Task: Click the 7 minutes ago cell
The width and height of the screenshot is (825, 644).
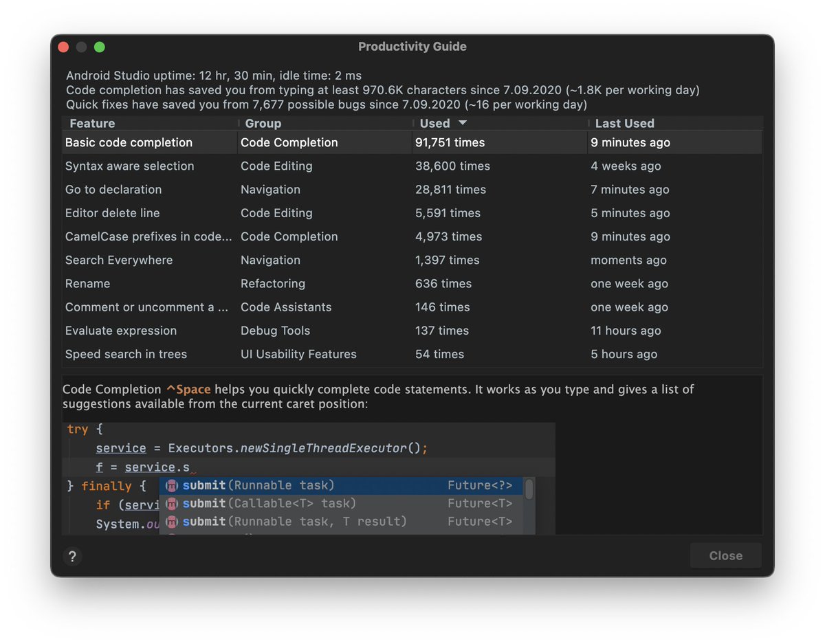Action: 630,190
